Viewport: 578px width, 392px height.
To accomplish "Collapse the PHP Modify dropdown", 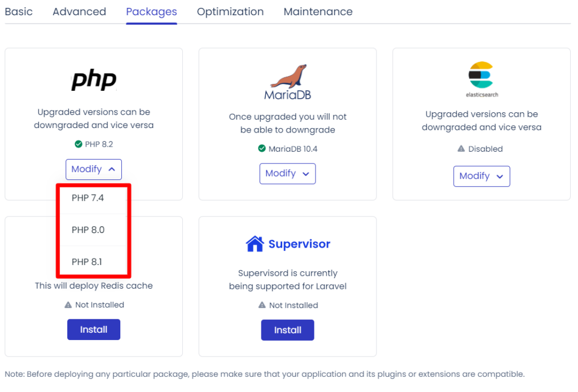I will pos(93,169).
